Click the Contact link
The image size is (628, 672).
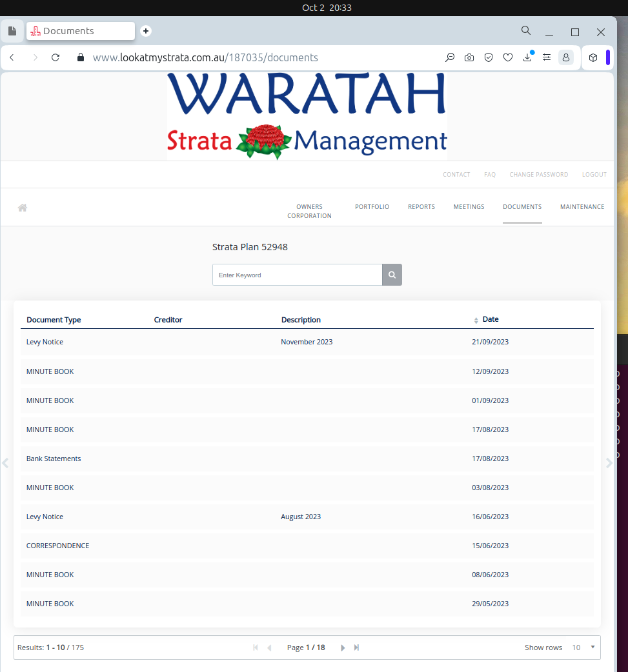[456, 174]
